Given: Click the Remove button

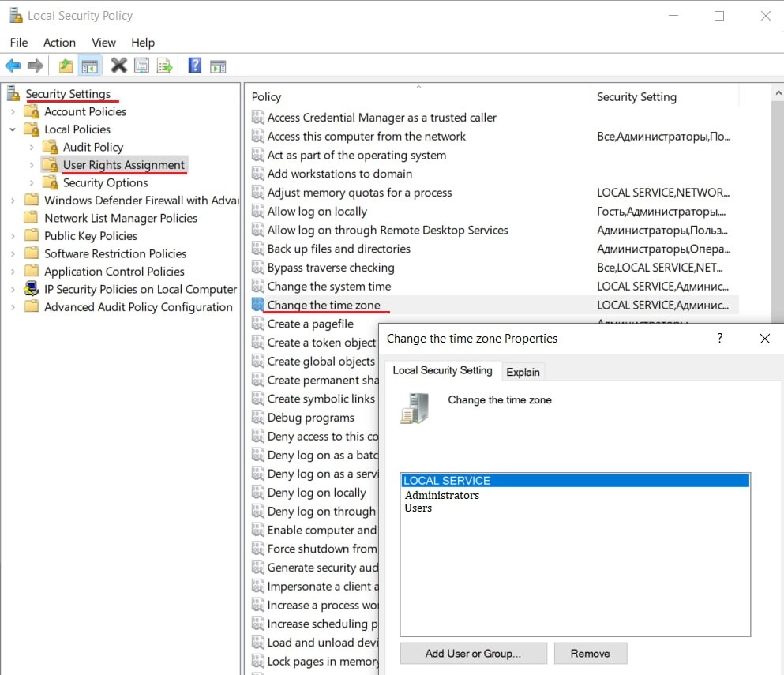Looking at the screenshot, I should coord(590,654).
